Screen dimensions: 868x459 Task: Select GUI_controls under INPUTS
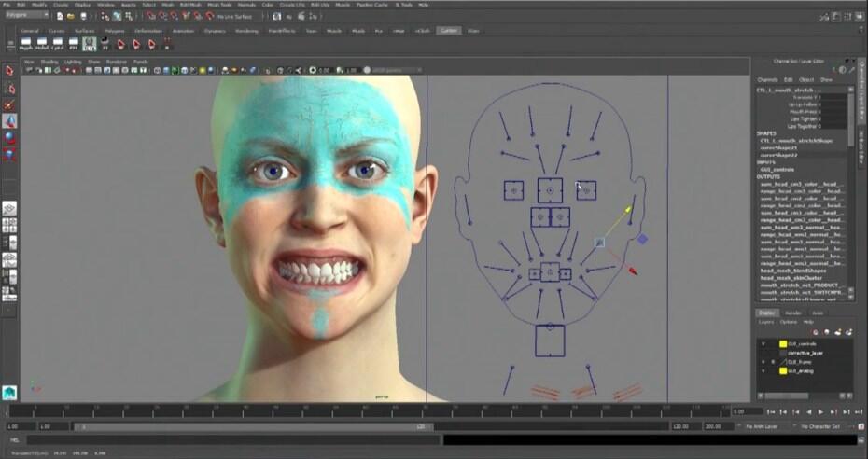pyautogui.click(x=777, y=169)
